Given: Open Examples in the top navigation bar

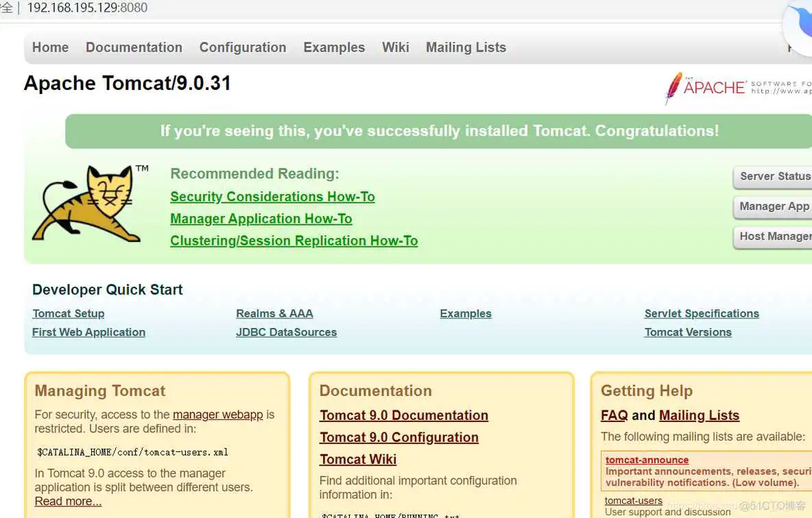Looking at the screenshot, I should tap(334, 47).
